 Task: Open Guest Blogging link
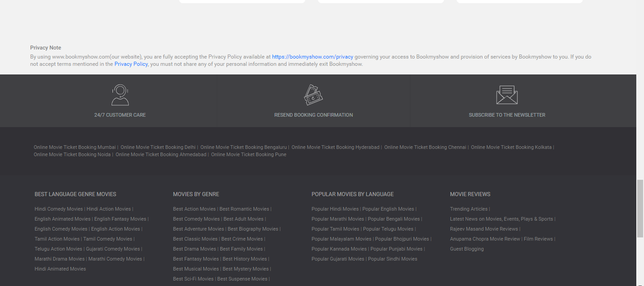pos(467,249)
